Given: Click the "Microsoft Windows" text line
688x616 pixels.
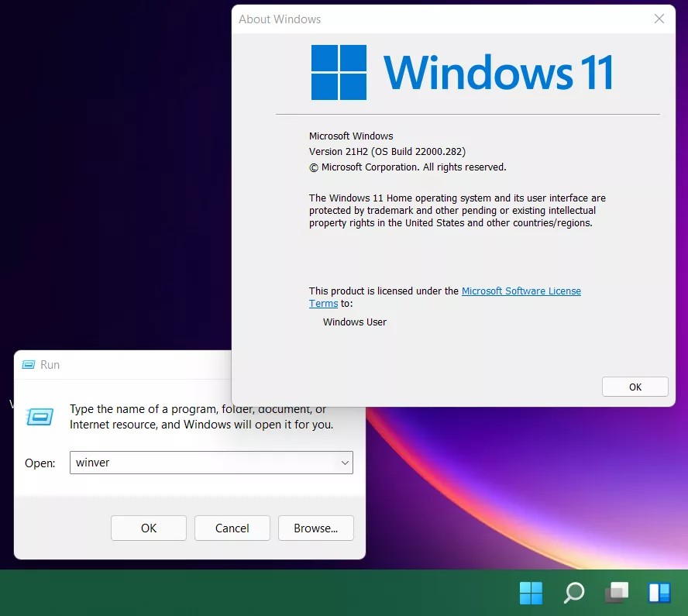Looking at the screenshot, I should coord(351,136).
